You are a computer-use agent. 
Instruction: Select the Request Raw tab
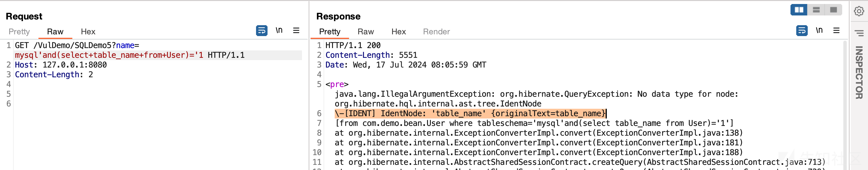click(x=55, y=31)
